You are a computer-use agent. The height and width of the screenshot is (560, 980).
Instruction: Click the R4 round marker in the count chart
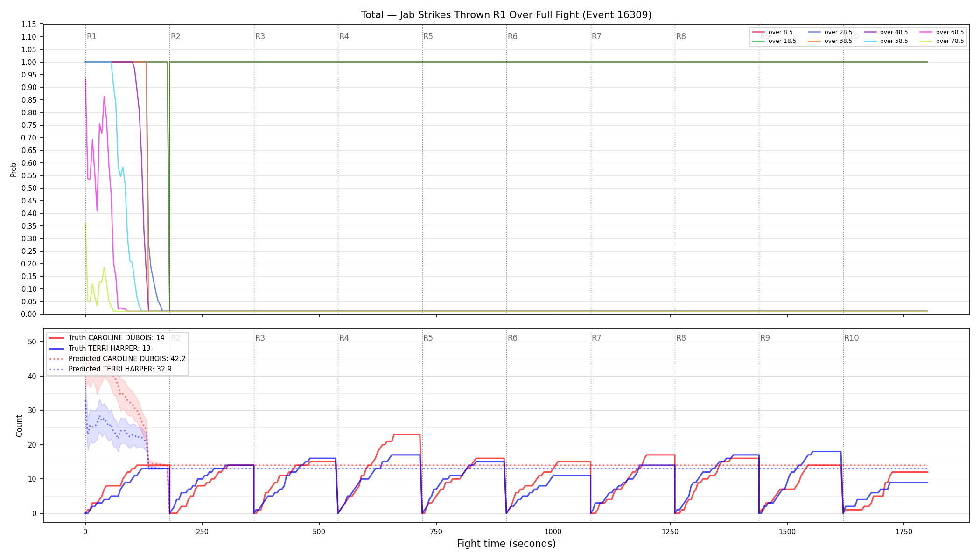[344, 338]
